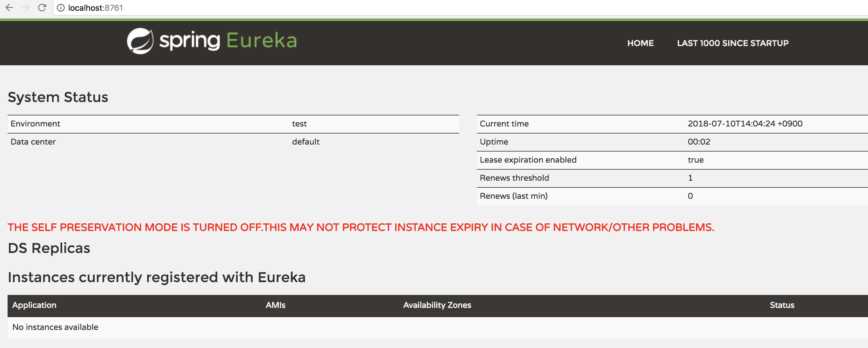
Task: Click the Status column header
Action: (782, 305)
